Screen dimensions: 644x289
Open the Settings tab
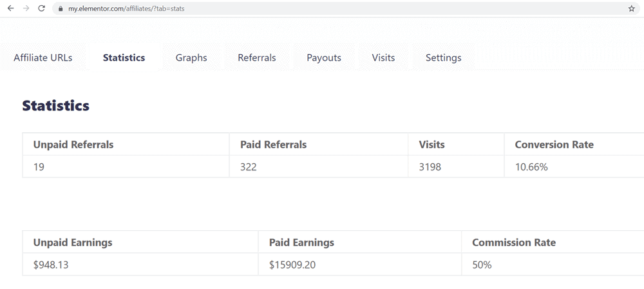pyautogui.click(x=444, y=57)
